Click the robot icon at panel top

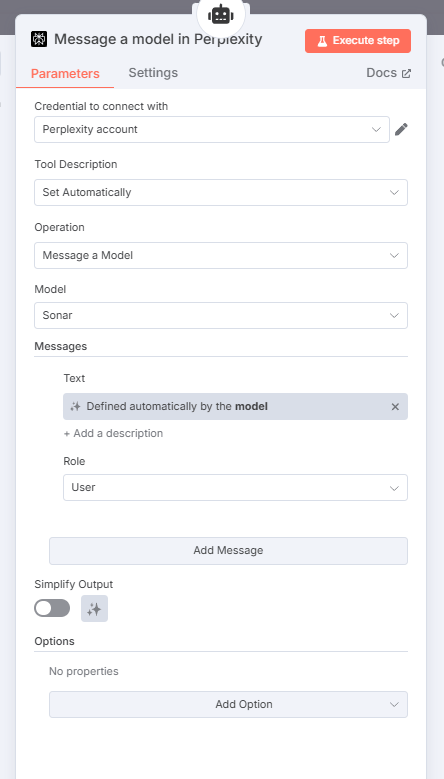click(x=221, y=15)
